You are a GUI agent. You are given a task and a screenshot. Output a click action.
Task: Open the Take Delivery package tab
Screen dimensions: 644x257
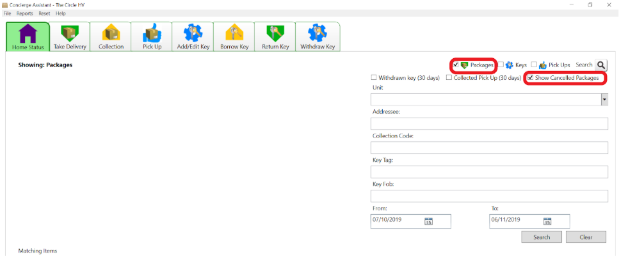[x=70, y=36]
